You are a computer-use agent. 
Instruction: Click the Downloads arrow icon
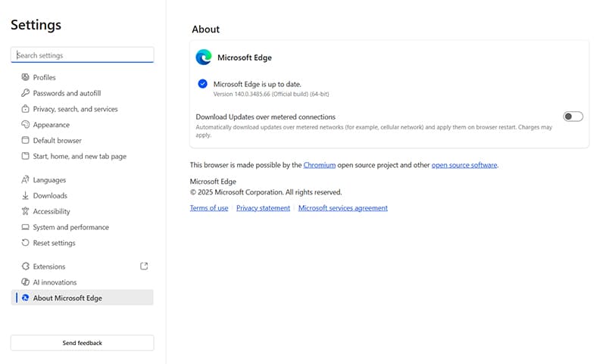[25, 196]
